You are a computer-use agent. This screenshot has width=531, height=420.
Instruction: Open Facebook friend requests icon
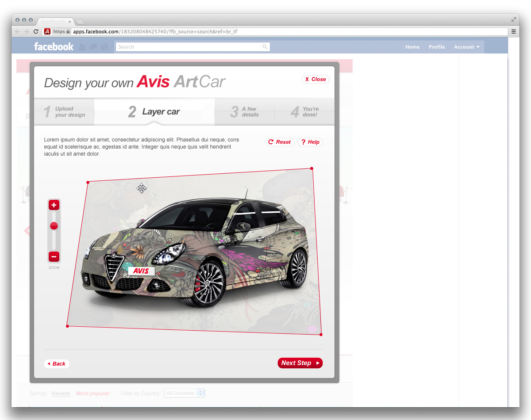82,46
